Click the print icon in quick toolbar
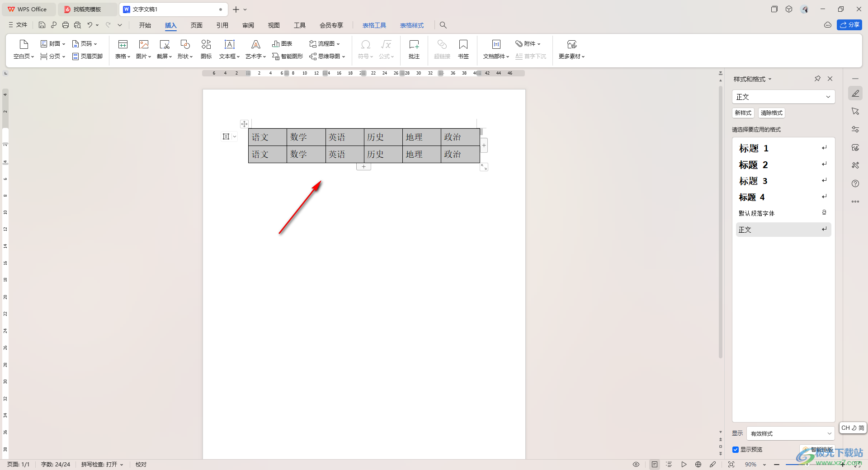This screenshot has width=868, height=470. (66, 25)
